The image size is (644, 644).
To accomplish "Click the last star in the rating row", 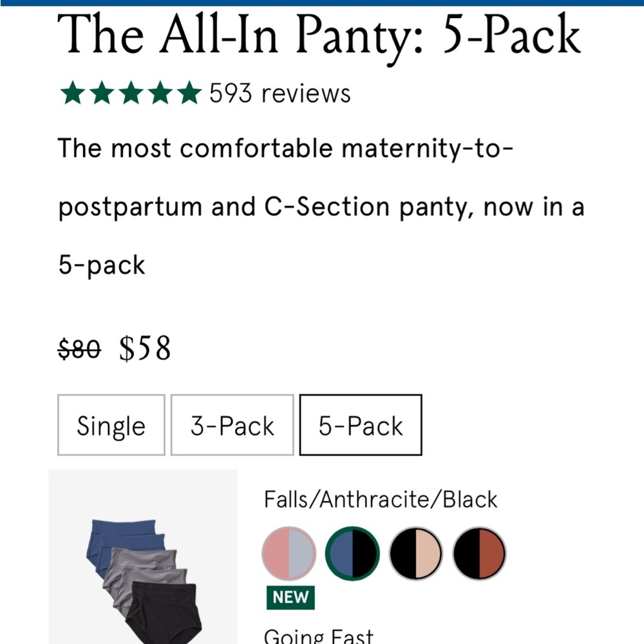I will pyautogui.click(x=191, y=93).
